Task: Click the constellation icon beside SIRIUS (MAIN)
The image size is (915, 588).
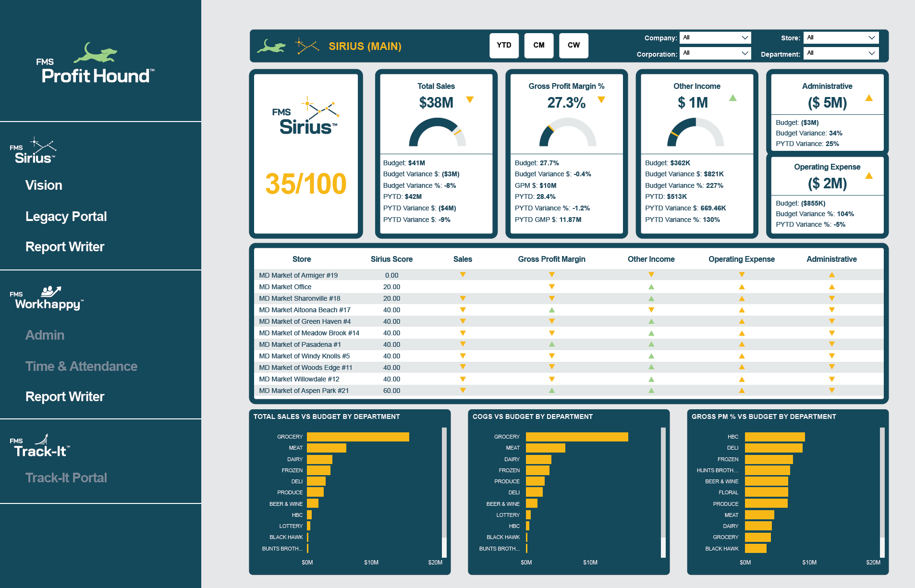Action: [307, 46]
